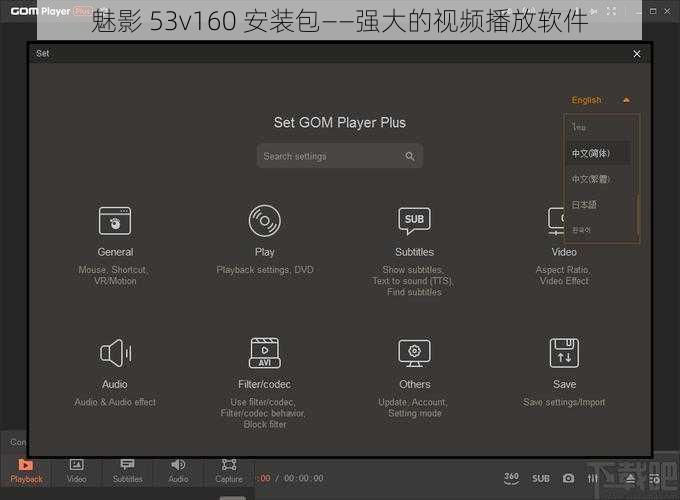Image resolution: width=680 pixels, height=500 pixels.
Task: Toggle 360 degree VR mode
Action: click(x=511, y=478)
